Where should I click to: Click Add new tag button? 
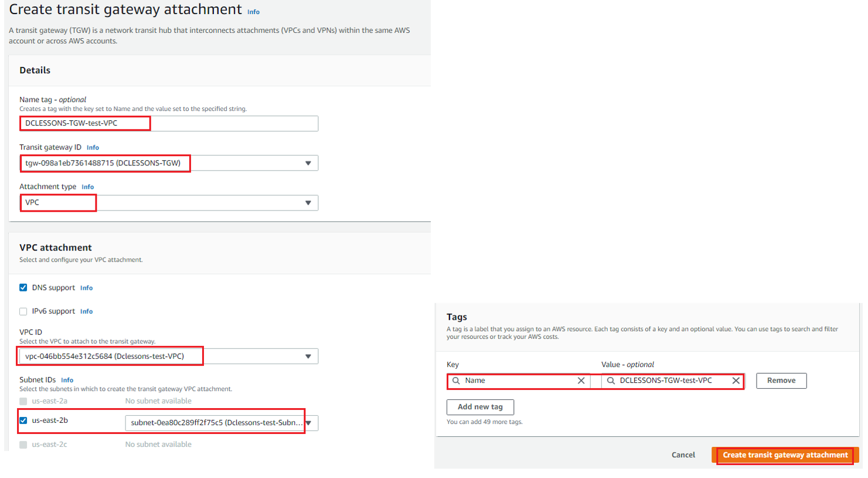[x=480, y=407]
